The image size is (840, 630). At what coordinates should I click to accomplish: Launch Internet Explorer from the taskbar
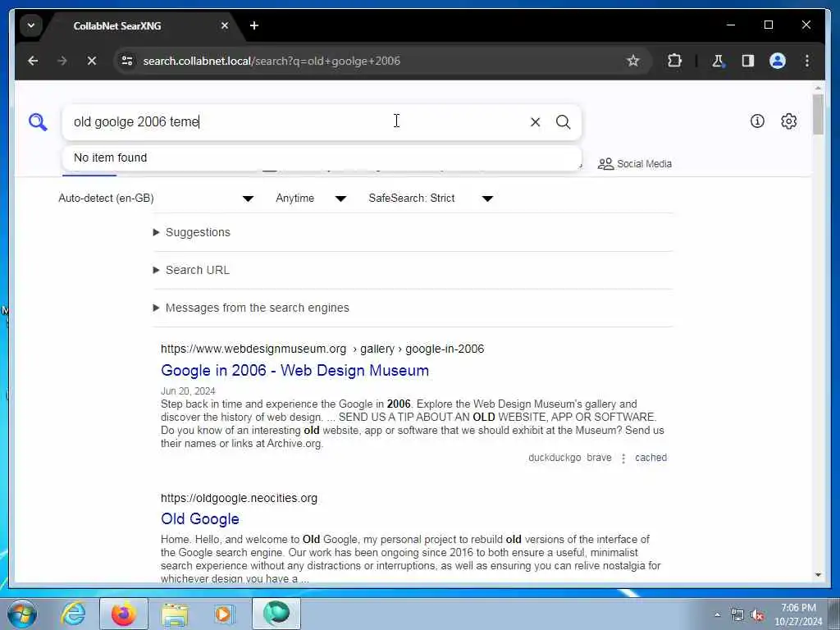click(x=73, y=614)
